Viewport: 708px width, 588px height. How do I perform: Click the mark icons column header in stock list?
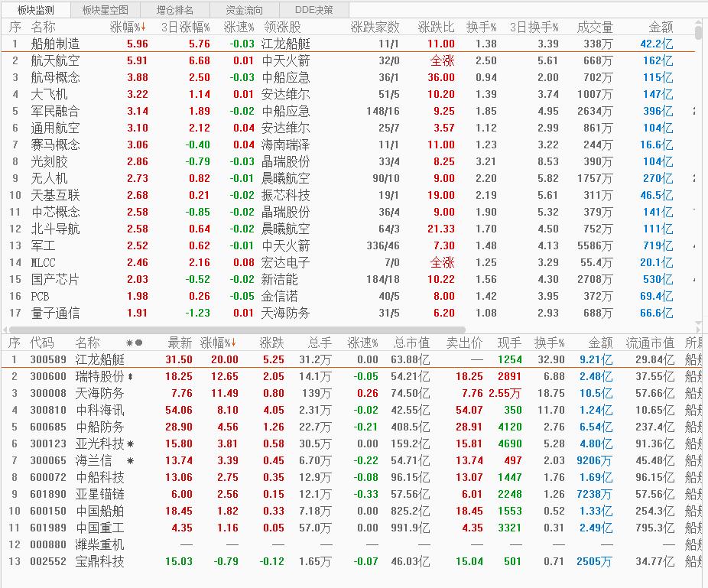click(x=134, y=343)
